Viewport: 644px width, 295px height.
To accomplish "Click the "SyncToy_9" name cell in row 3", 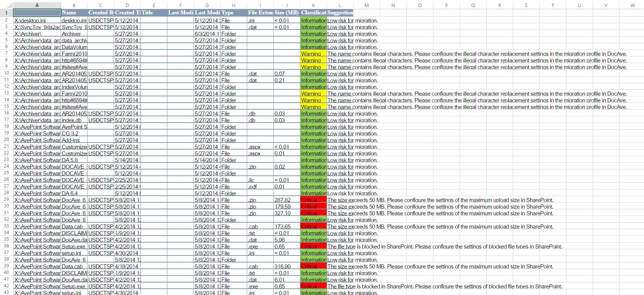I will click(x=74, y=27).
